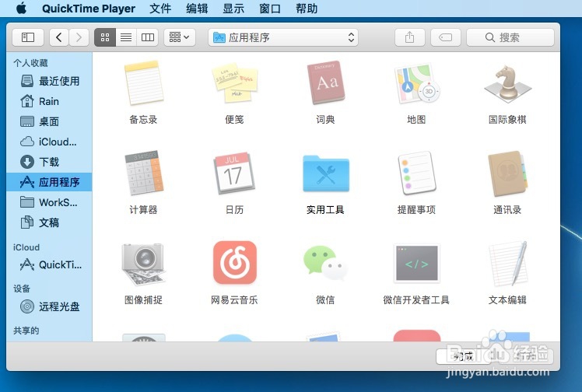Select the Reminders app 提醒事项

416,173
